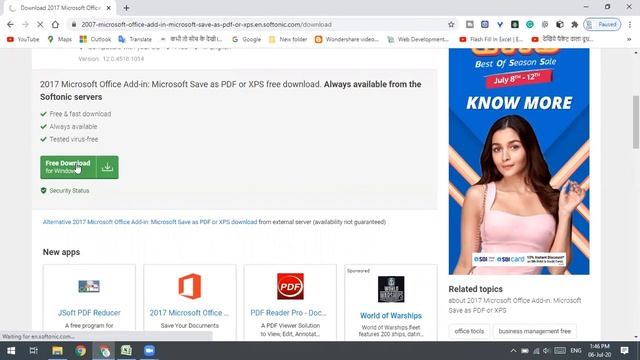Open Task View on the taskbar
The image size is (640, 360).
pyautogui.click(x=34, y=351)
